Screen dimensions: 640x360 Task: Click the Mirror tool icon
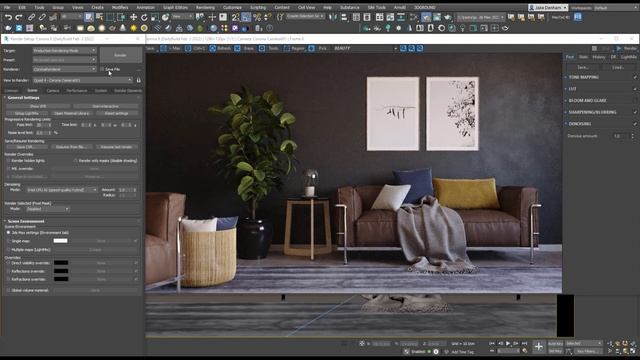[x=333, y=17]
